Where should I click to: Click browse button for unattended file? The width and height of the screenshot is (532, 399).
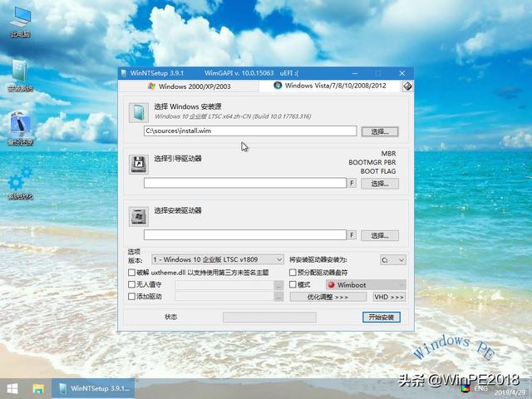pyautogui.click(x=278, y=285)
